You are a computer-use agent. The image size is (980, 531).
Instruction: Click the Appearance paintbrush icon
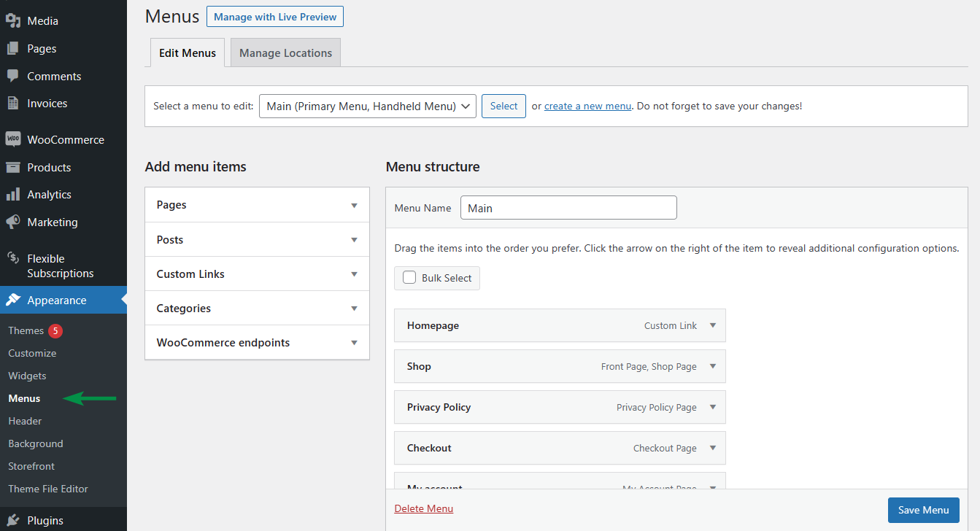[x=13, y=300]
